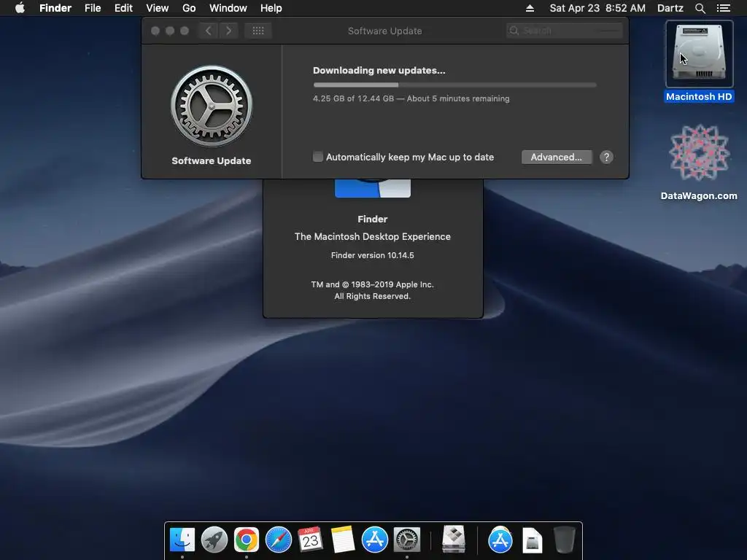Image resolution: width=747 pixels, height=560 pixels.
Task: Open the Go menu
Action: 189,8
